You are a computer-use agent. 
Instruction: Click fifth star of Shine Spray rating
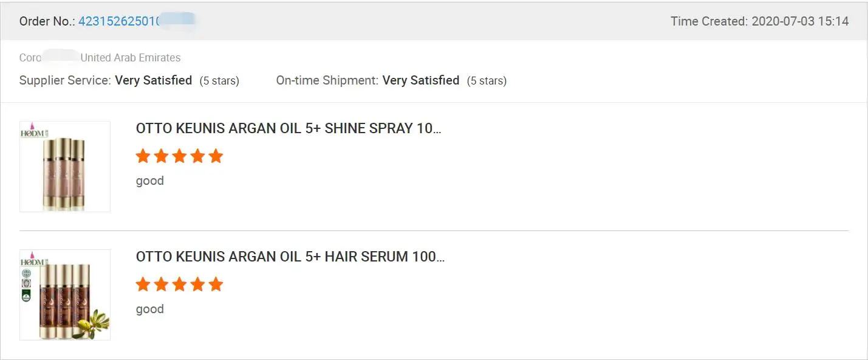pos(216,156)
